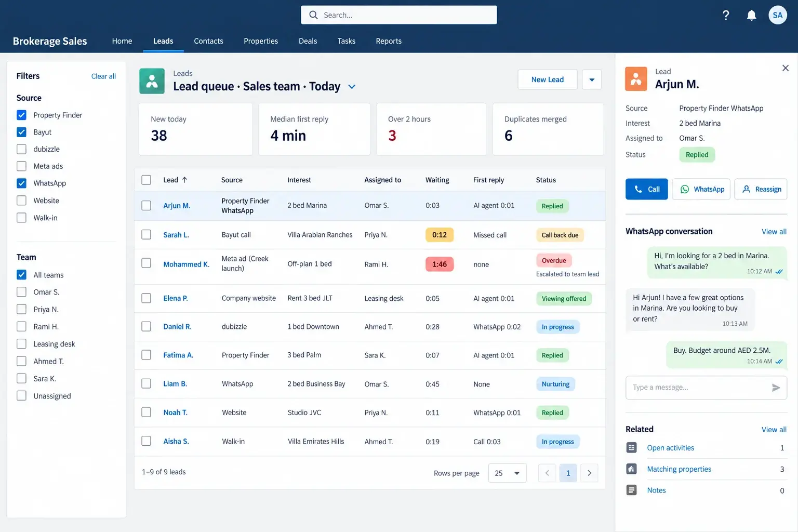Go to the next page arrow
This screenshot has height=532, width=798.
(589, 473)
